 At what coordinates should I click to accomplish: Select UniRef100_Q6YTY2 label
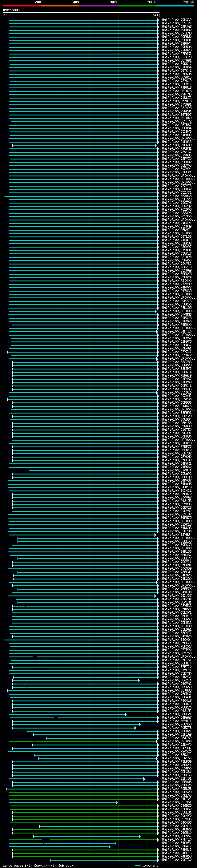click(177, 121)
